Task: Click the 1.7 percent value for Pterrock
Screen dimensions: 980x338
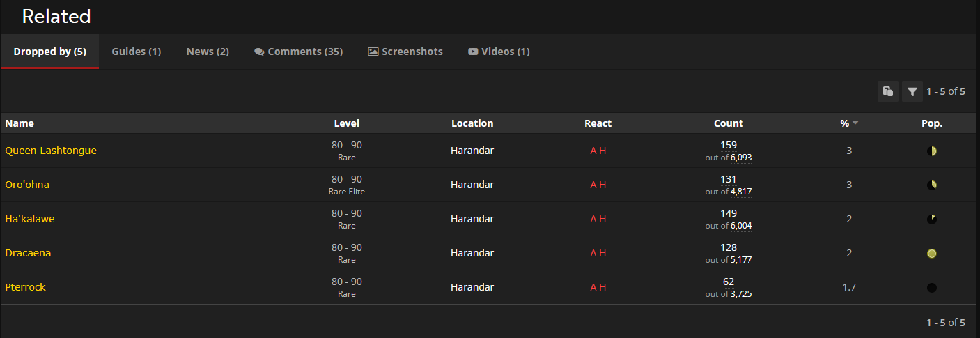Action: point(849,287)
